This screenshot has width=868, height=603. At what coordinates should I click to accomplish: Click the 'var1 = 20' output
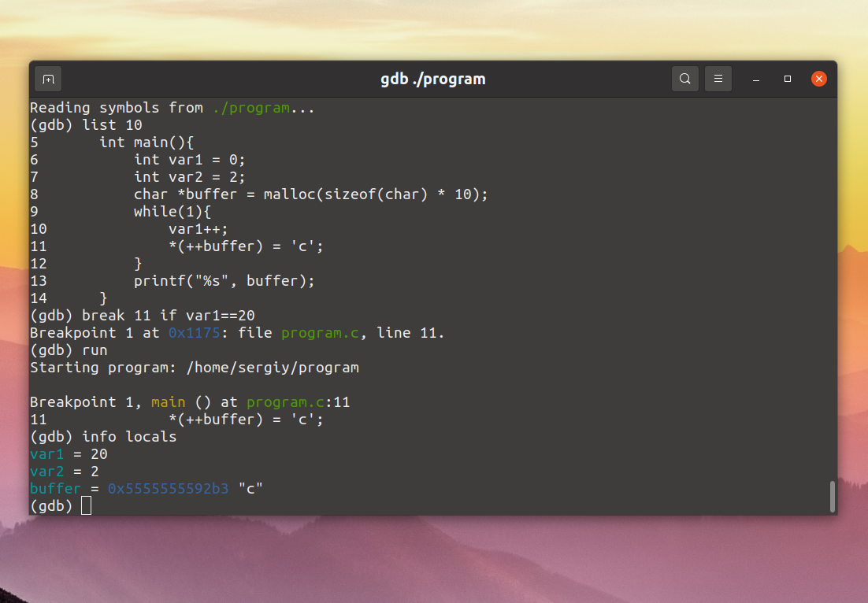tap(69, 454)
